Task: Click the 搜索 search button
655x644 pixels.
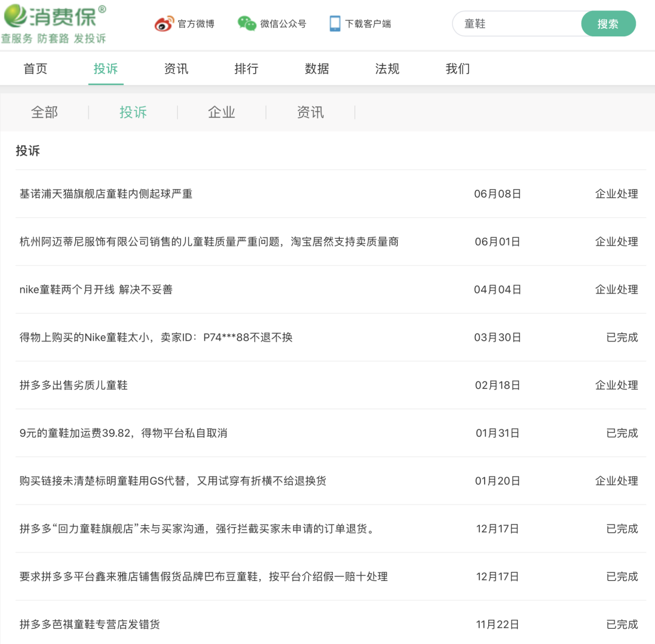Action: pyautogui.click(x=608, y=24)
